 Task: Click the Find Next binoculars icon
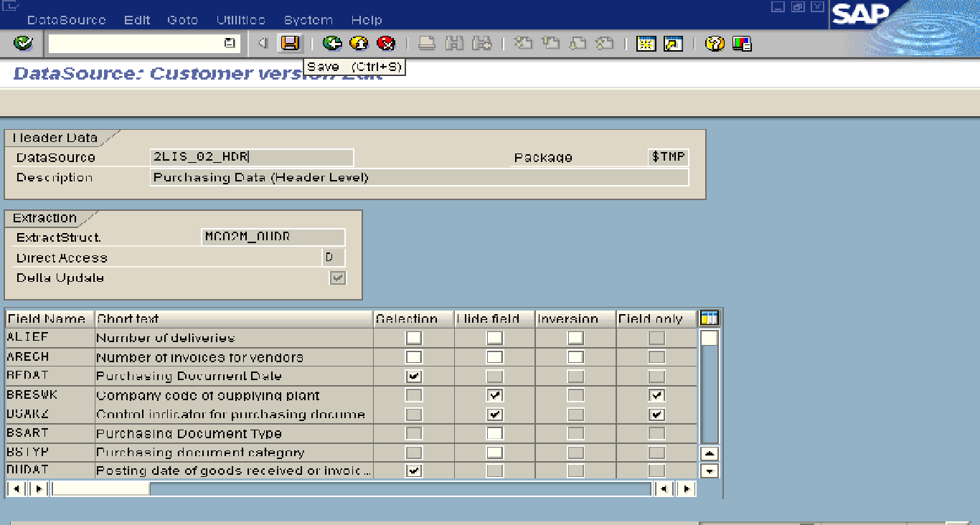[x=481, y=44]
